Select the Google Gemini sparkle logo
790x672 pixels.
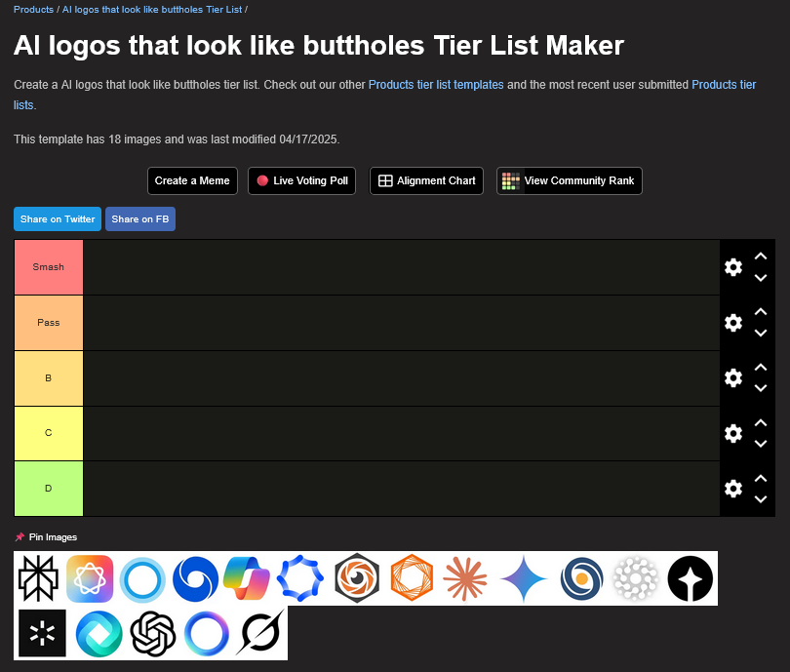[525, 578]
